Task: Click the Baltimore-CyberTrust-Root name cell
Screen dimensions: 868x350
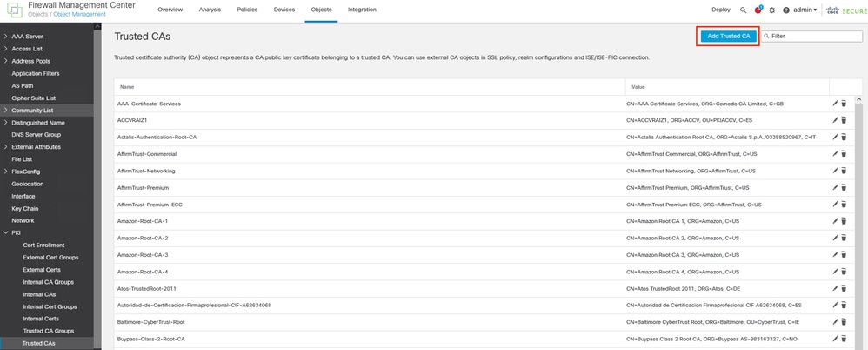Action: point(150,322)
